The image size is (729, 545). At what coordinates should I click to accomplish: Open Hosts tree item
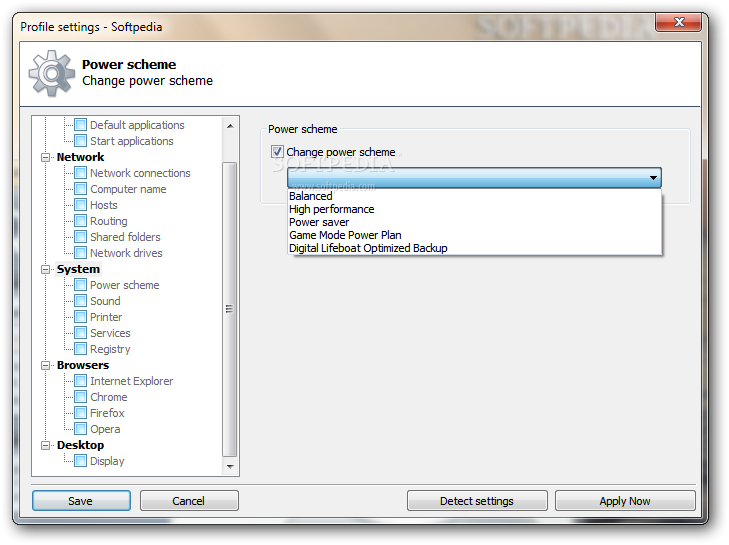(x=104, y=205)
